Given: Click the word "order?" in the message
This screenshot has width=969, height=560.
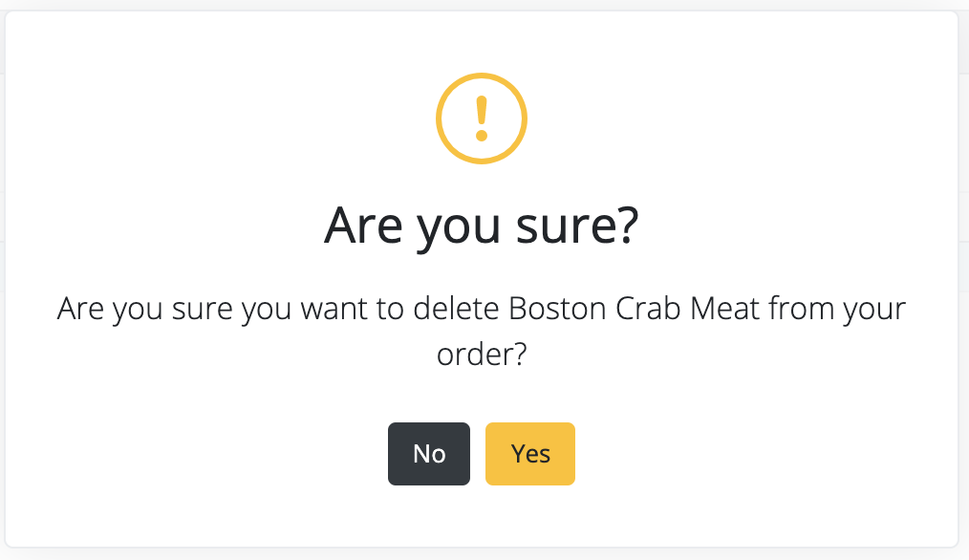Looking at the screenshot, I should pyautogui.click(x=482, y=355).
